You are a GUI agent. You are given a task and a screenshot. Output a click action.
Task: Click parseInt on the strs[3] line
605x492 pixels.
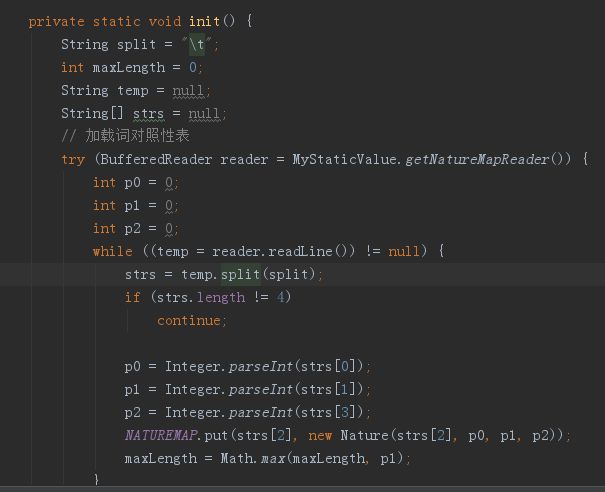(260, 413)
